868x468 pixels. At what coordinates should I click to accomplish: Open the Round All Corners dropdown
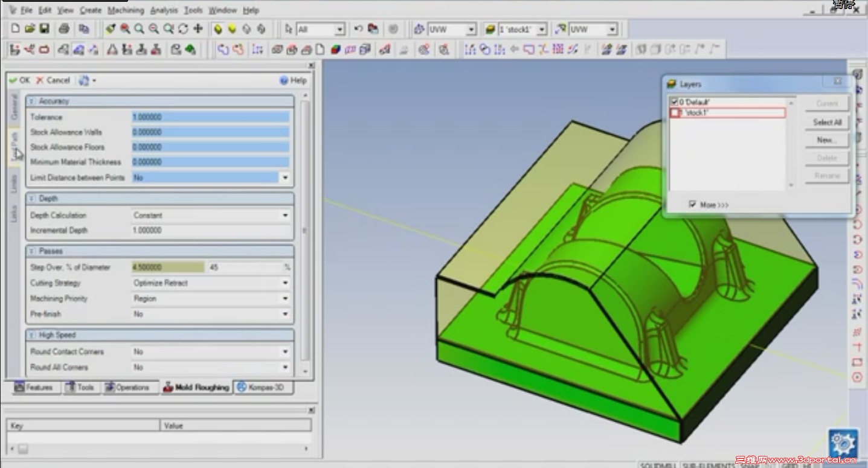click(285, 367)
